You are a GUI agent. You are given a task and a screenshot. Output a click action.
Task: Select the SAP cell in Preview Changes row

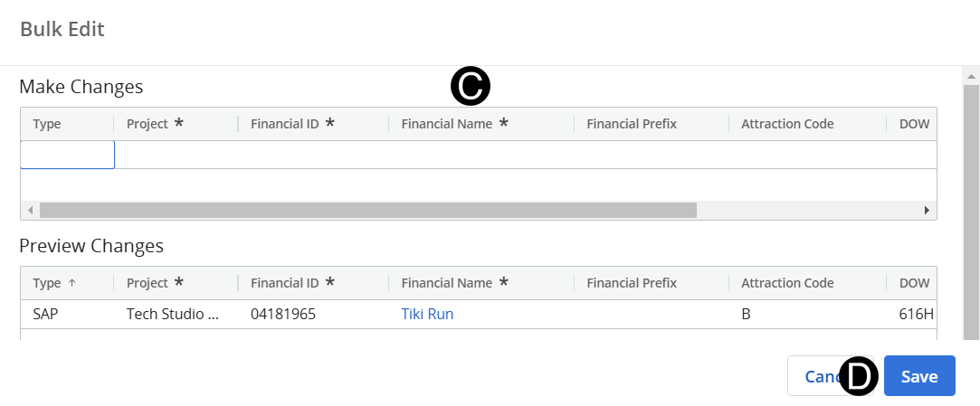click(x=47, y=315)
